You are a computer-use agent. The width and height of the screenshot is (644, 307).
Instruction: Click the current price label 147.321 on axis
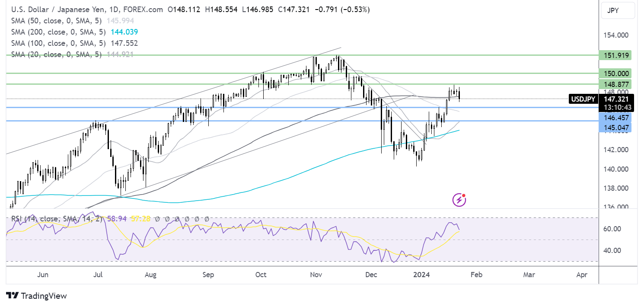click(x=616, y=99)
